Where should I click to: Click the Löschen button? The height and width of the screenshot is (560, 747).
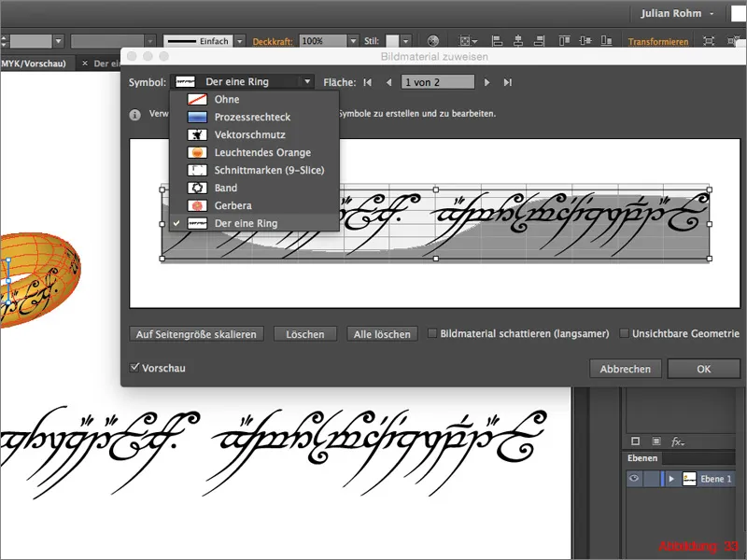[305, 334]
